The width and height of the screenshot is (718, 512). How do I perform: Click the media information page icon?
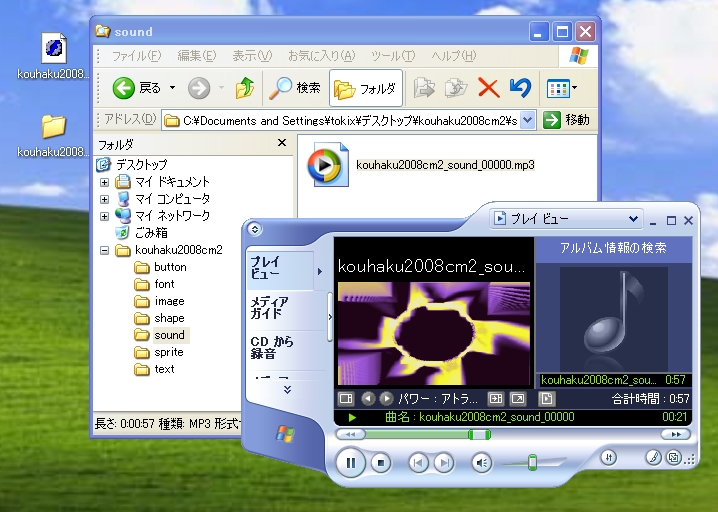(x=547, y=399)
